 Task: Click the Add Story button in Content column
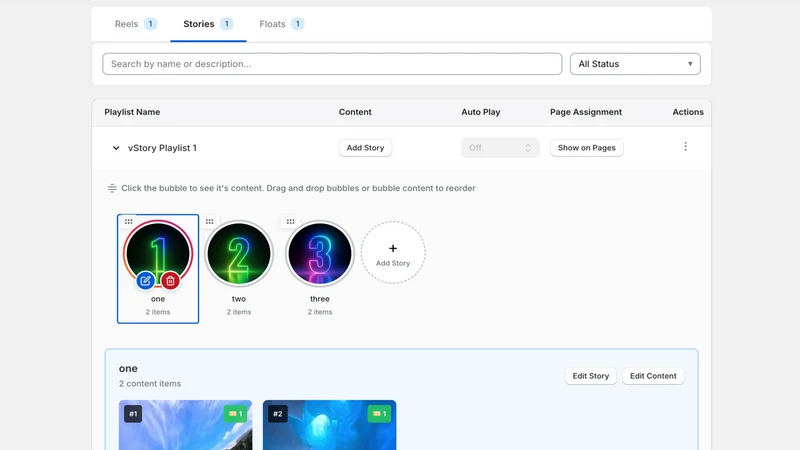point(365,148)
